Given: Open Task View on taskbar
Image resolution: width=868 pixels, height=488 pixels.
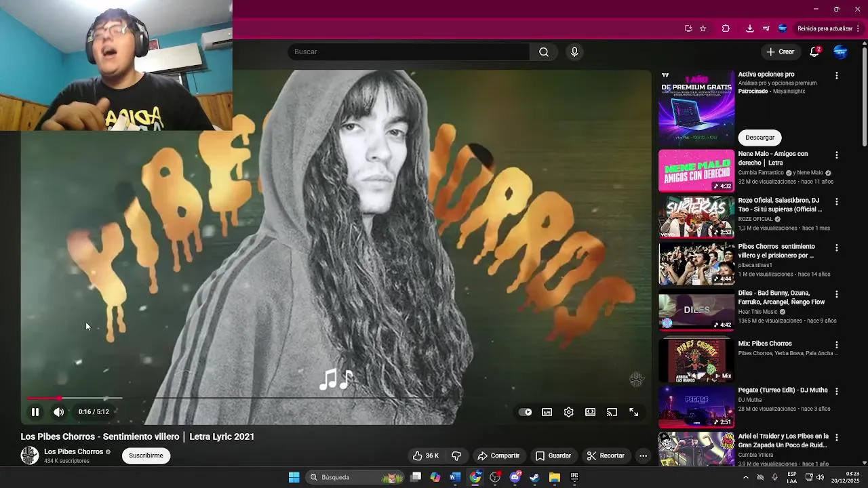Looking at the screenshot, I should pos(416,477).
